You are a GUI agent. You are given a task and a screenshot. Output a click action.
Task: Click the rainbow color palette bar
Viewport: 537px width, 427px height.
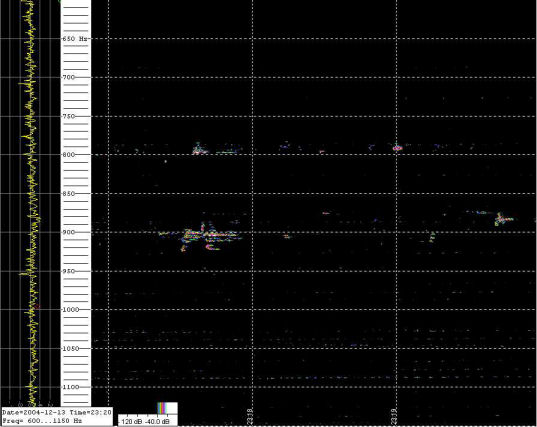[162, 407]
